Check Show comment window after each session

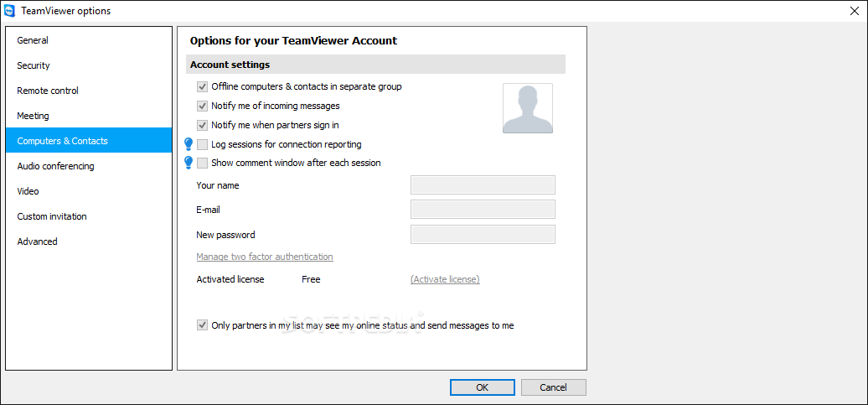click(202, 163)
